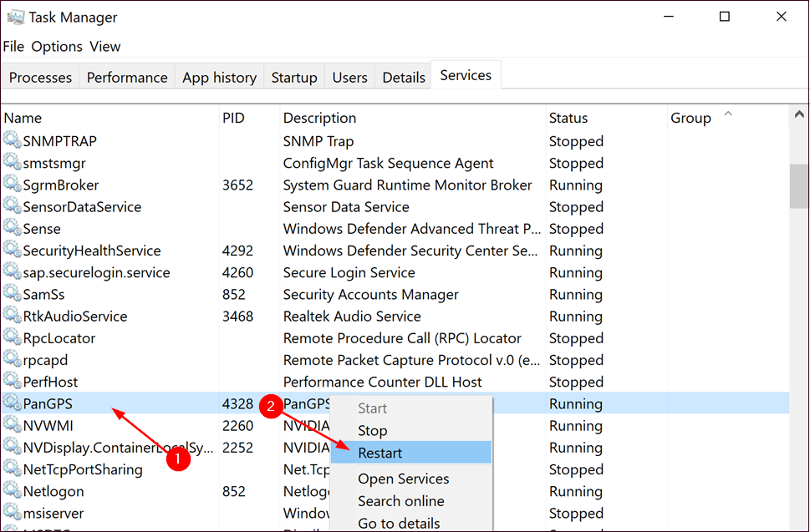Switch to the Startup tab

point(294,78)
